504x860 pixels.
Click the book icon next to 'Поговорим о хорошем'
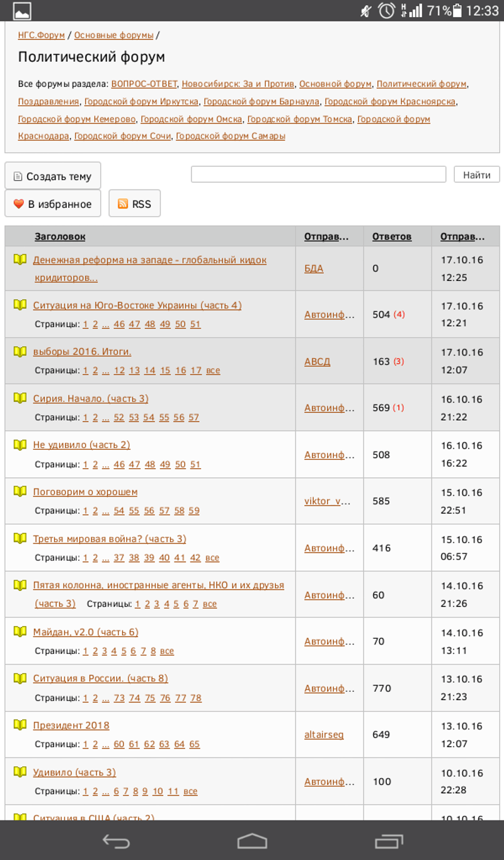[20, 491]
